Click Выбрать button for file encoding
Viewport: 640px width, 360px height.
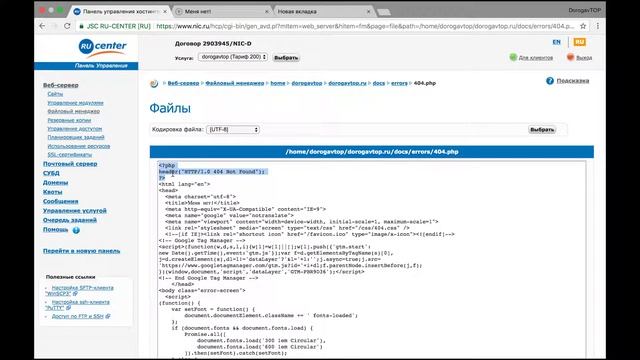tap(542, 129)
